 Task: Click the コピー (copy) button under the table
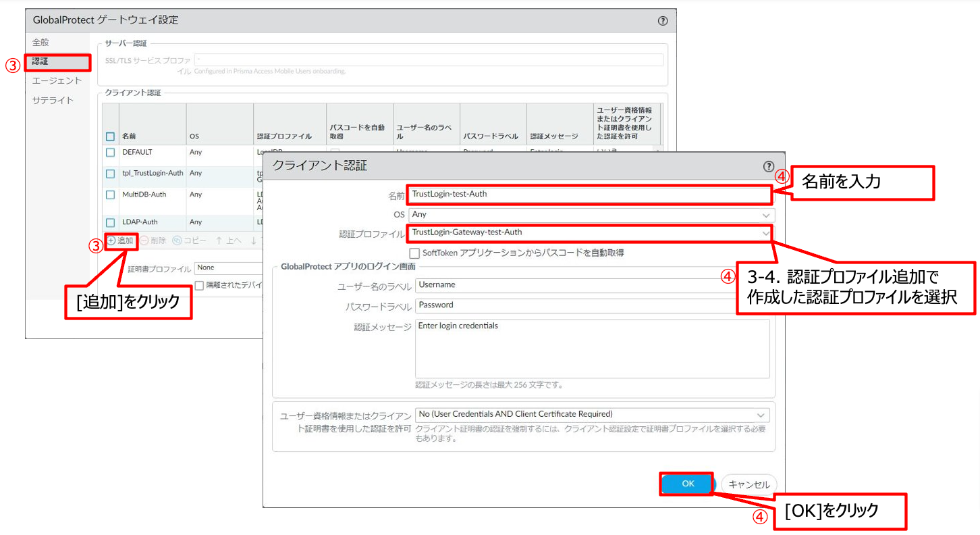pos(190,240)
